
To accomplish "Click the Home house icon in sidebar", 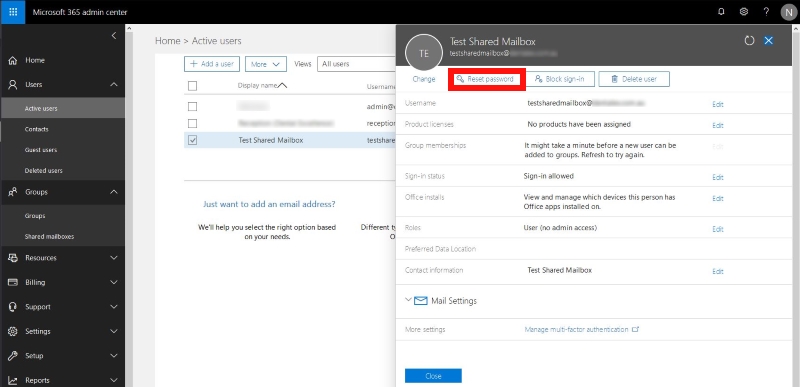I will (x=13, y=60).
